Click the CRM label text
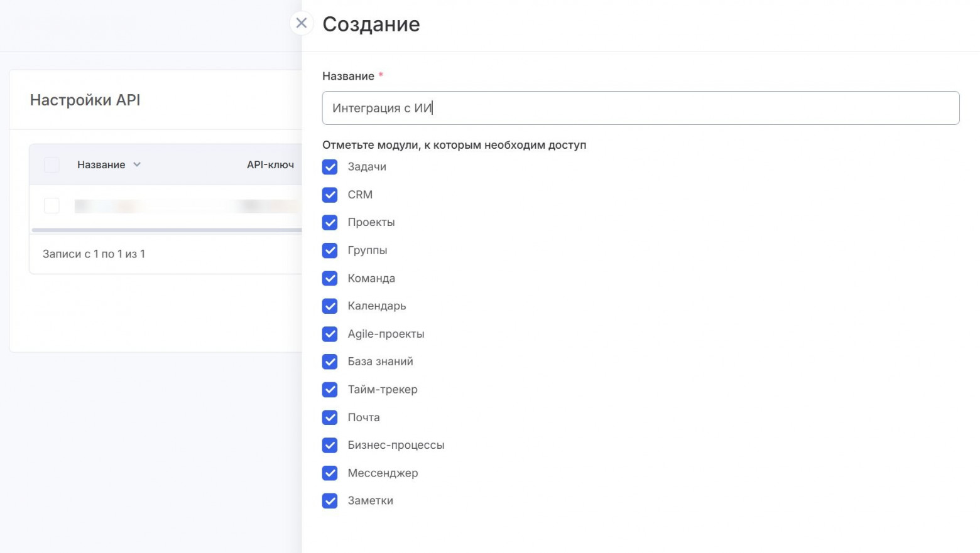 coord(360,195)
